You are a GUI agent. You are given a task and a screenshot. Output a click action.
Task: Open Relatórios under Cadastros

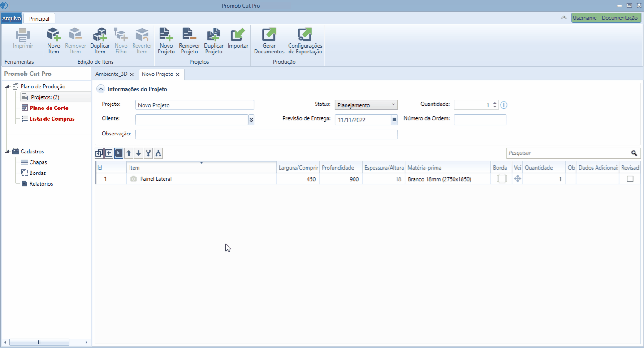click(41, 184)
